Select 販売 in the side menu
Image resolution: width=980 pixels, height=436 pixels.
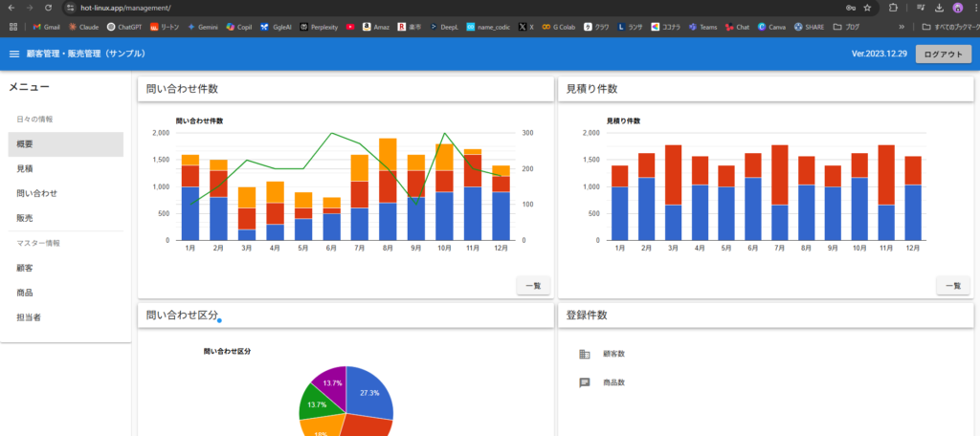click(x=66, y=218)
